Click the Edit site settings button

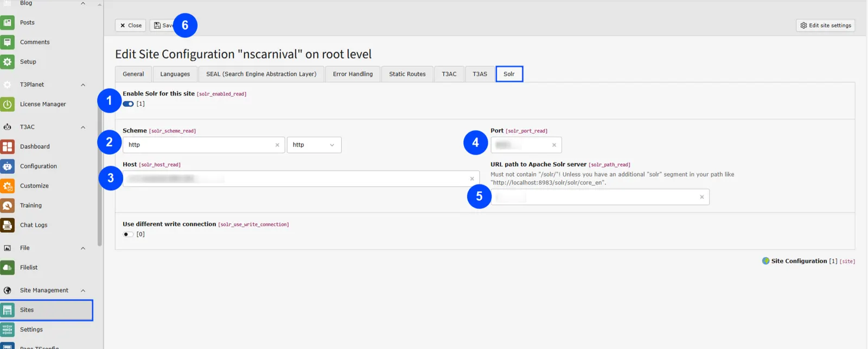coord(826,26)
